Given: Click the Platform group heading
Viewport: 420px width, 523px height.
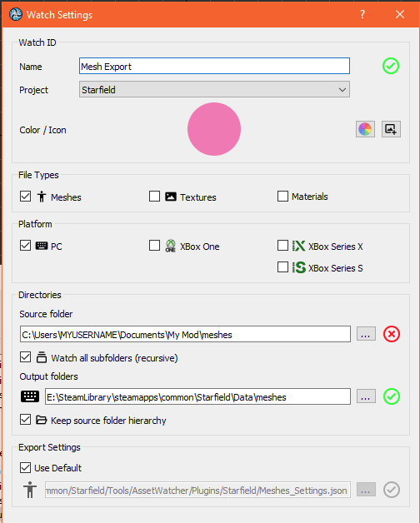Looking at the screenshot, I should 35,224.
